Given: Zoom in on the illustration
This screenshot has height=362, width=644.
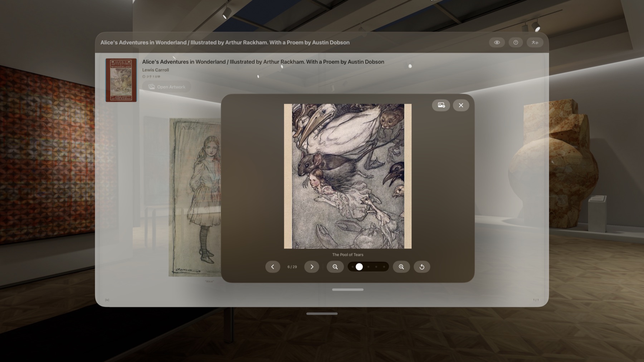Looking at the screenshot, I should coord(401,267).
